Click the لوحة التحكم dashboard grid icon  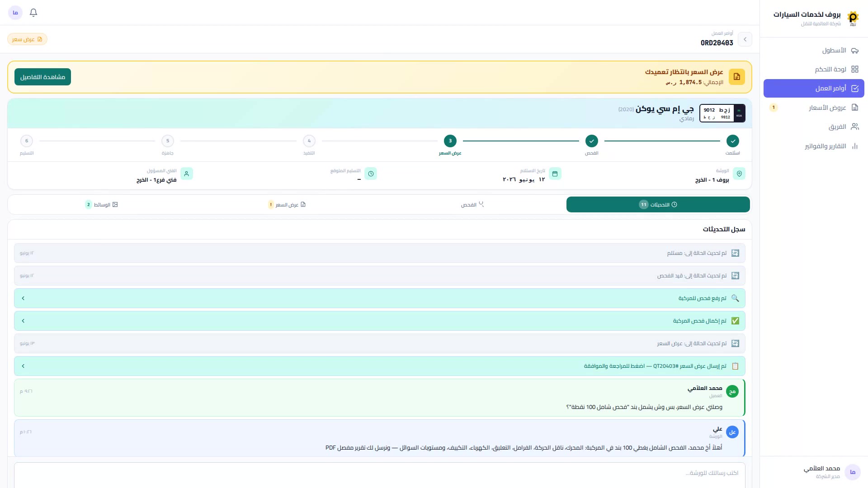coord(855,69)
